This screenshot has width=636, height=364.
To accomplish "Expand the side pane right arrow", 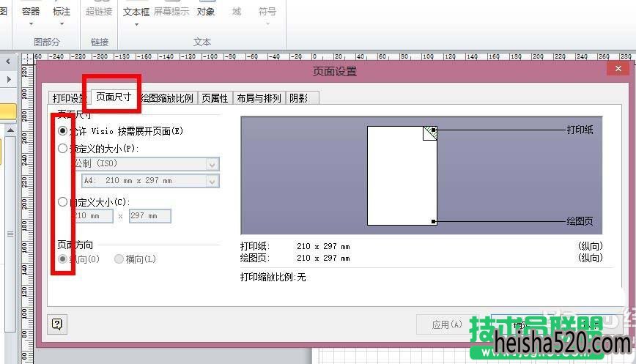I will (9, 79).
